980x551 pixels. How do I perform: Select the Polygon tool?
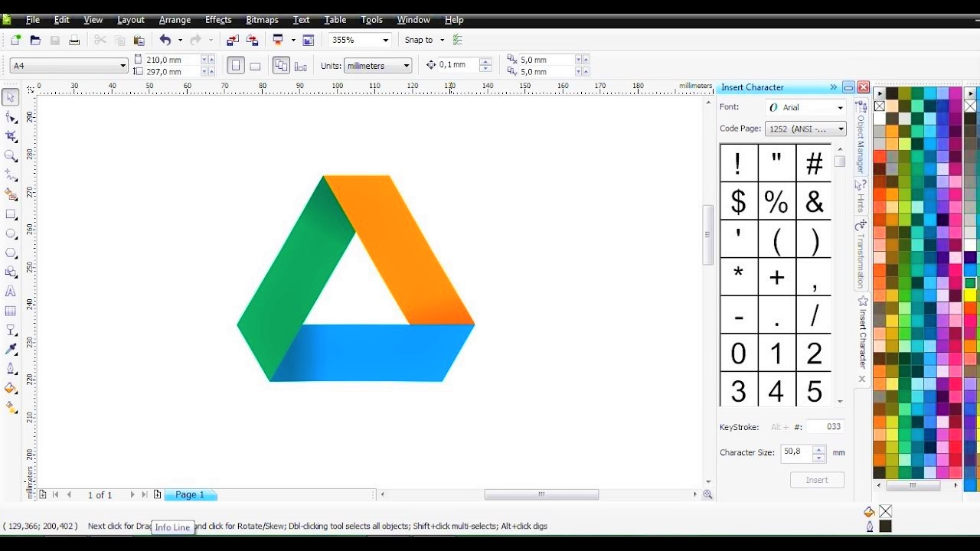[x=11, y=253]
